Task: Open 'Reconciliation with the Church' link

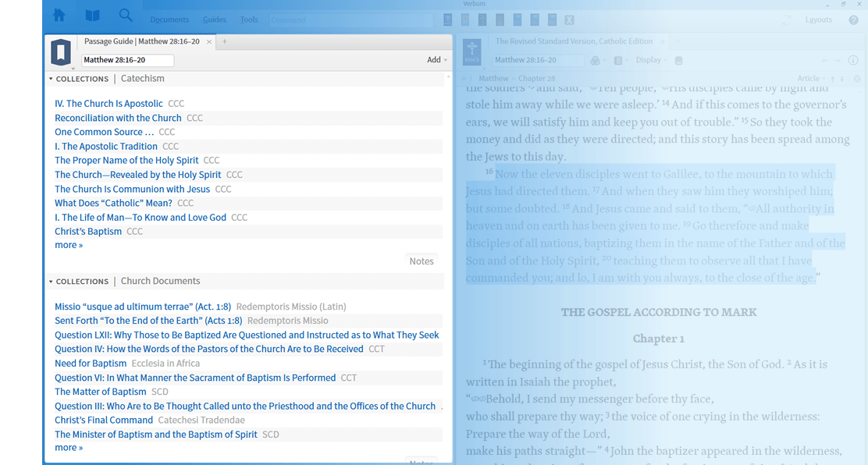Action: [118, 118]
